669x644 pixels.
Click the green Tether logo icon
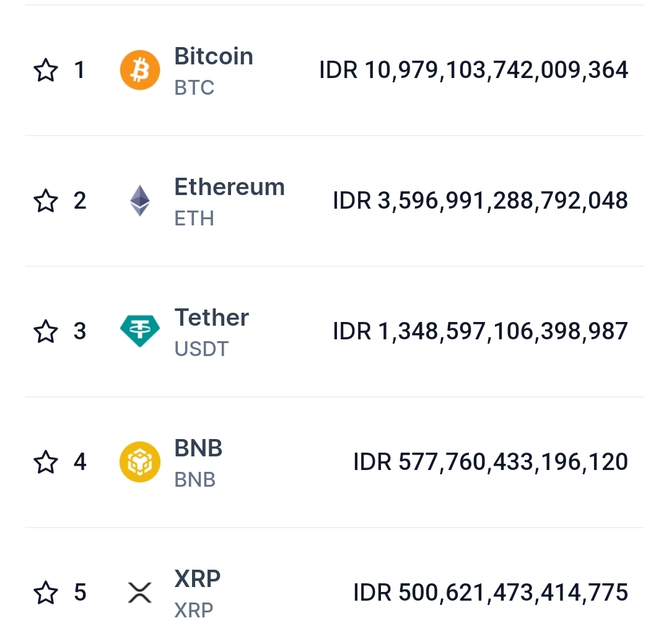tap(139, 331)
